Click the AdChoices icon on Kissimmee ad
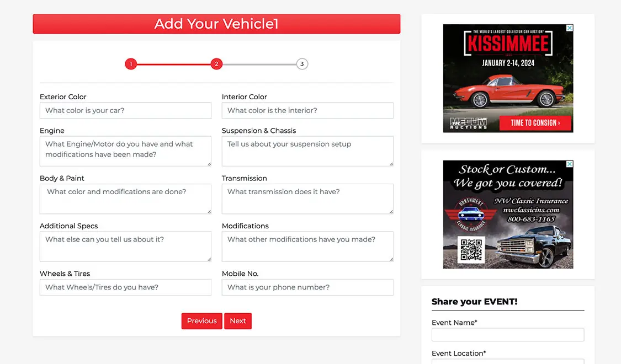This screenshot has width=621, height=364. point(570,28)
